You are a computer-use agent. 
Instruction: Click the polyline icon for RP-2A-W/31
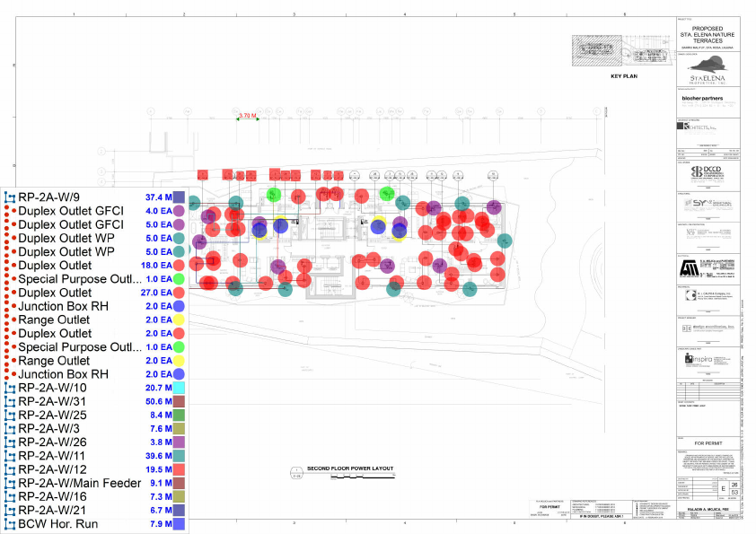tap(11, 401)
